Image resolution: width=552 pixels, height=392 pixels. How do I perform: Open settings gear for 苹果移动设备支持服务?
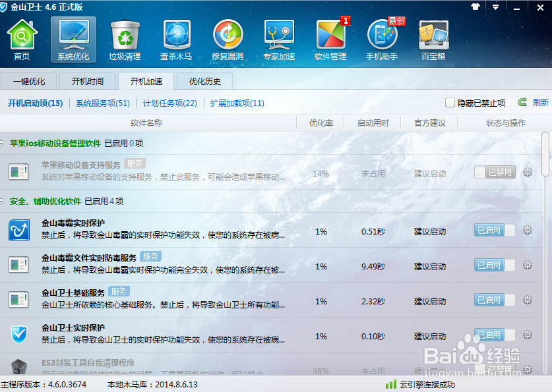pyautogui.click(x=528, y=172)
